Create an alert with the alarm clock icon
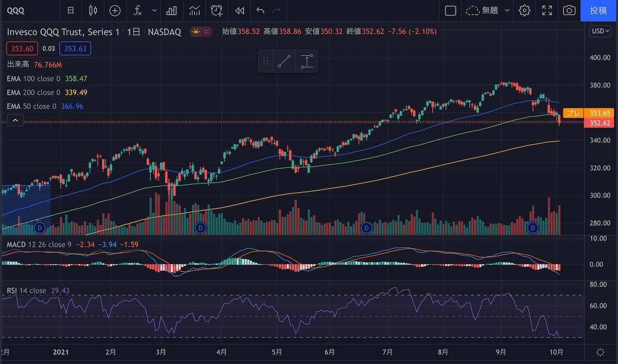This screenshot has height=364, width=618. [x=217, y=10]
